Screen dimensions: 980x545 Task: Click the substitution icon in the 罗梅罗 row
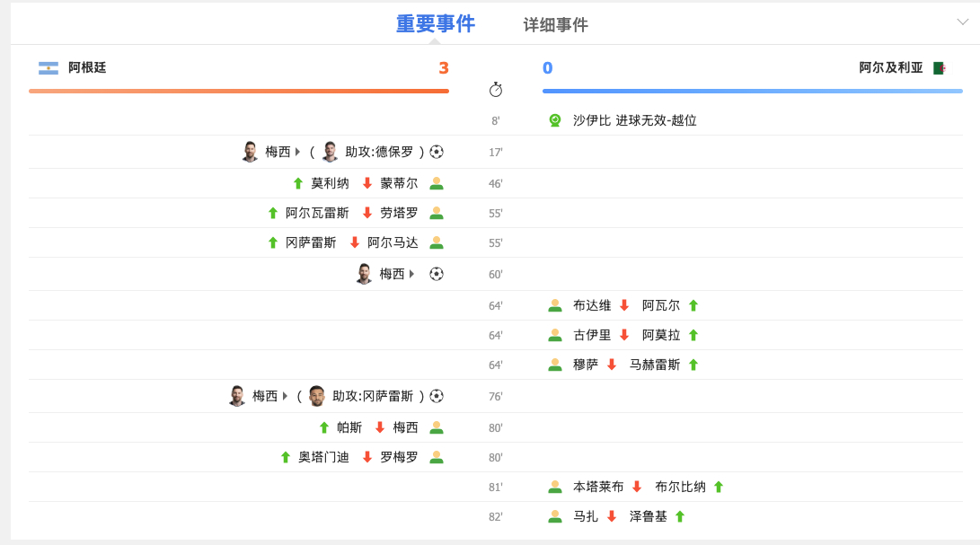pyautogui.click(x=437, y=458)
